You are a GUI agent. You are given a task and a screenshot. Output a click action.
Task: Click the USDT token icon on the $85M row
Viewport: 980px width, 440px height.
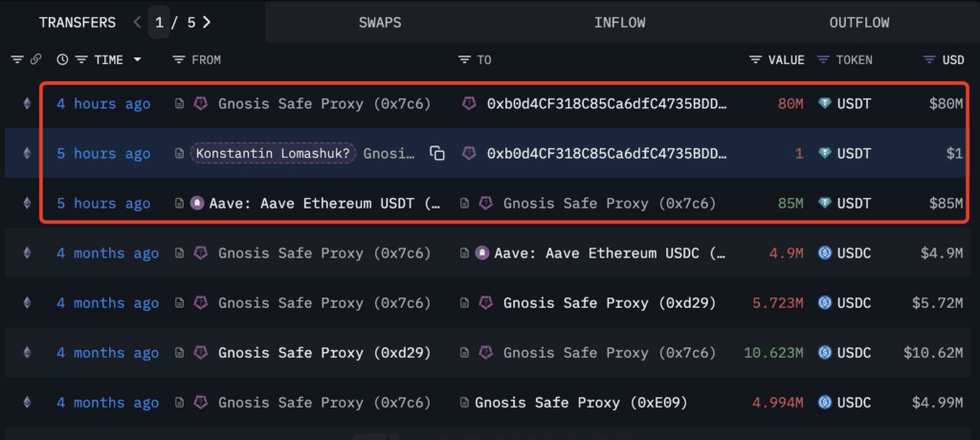[x=825, y=203]
